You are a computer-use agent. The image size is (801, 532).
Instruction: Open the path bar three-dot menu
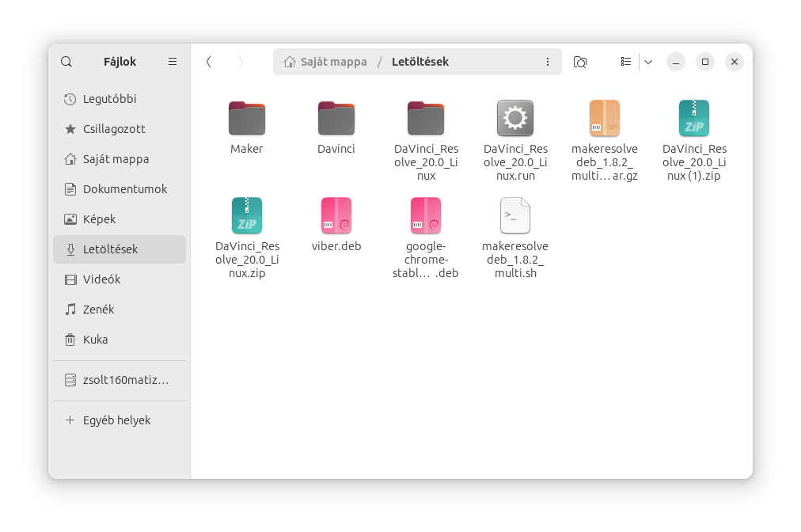548,62
